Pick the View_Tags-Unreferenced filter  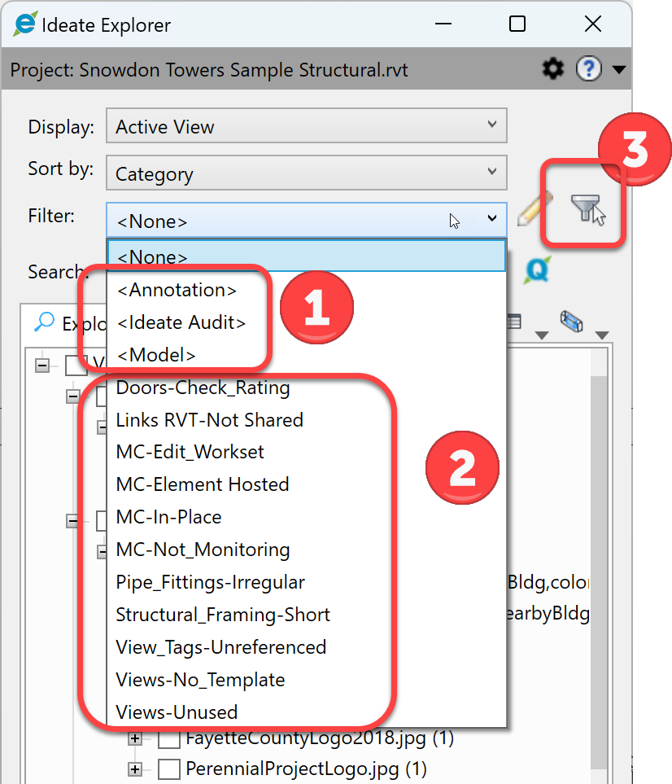click(x=307, y=647)
